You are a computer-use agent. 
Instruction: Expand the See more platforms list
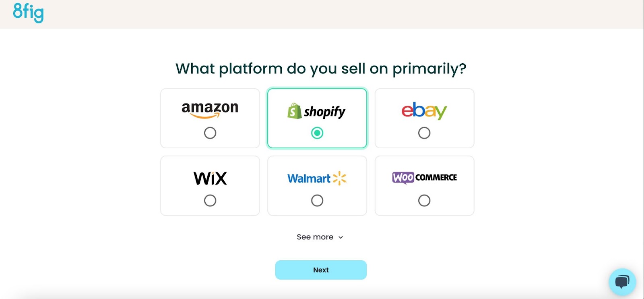coord(315,237)
